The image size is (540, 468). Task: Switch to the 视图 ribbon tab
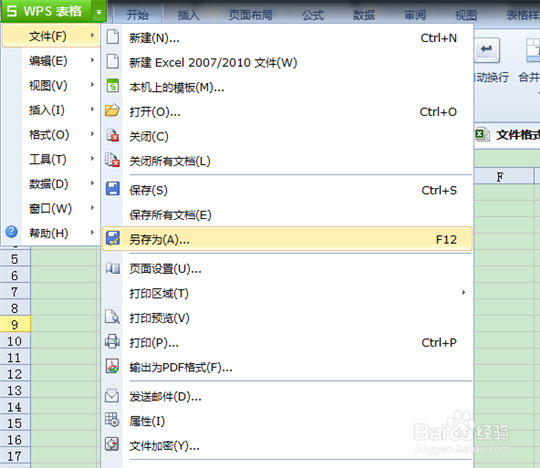[x=466, y=15]
